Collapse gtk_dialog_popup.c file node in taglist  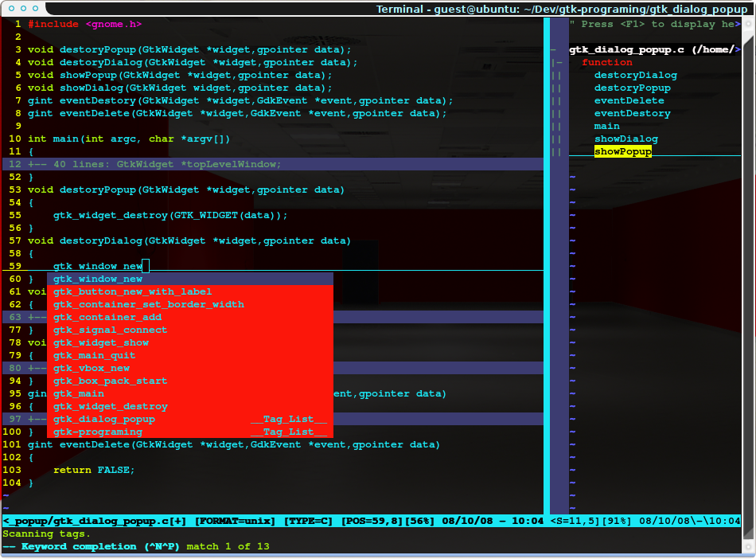[x=554, y=49]
